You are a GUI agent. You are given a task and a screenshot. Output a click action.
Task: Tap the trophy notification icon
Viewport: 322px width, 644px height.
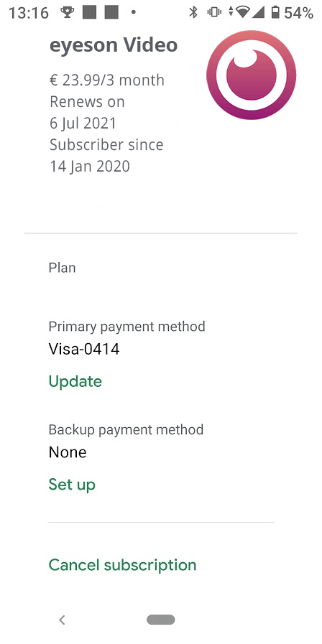[67, 12]
